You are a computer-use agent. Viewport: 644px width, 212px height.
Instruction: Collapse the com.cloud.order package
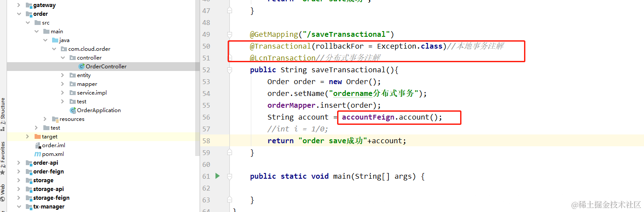54,49
